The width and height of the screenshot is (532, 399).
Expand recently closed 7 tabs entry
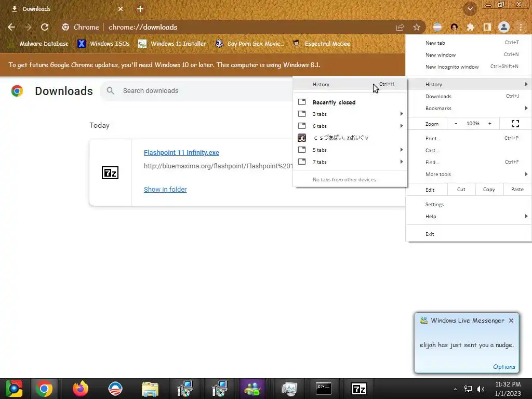pyautogui.click(x=350, y=162)
